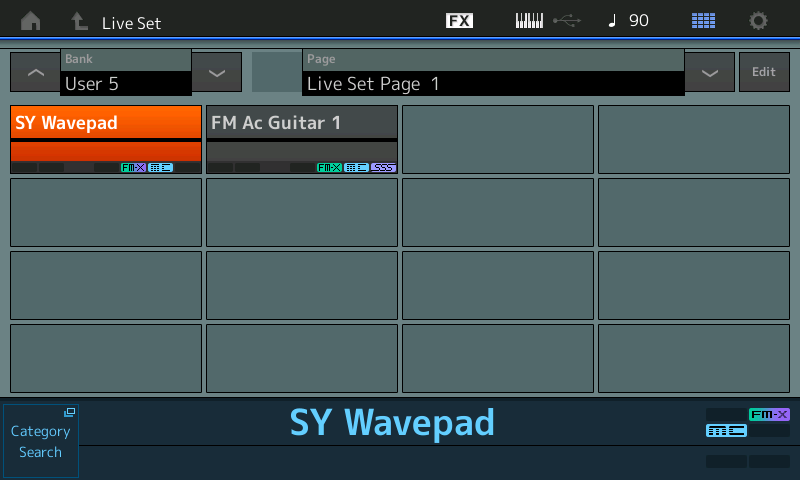Go to the Home screen
This screenshot has width=800, height=480.
31,21
